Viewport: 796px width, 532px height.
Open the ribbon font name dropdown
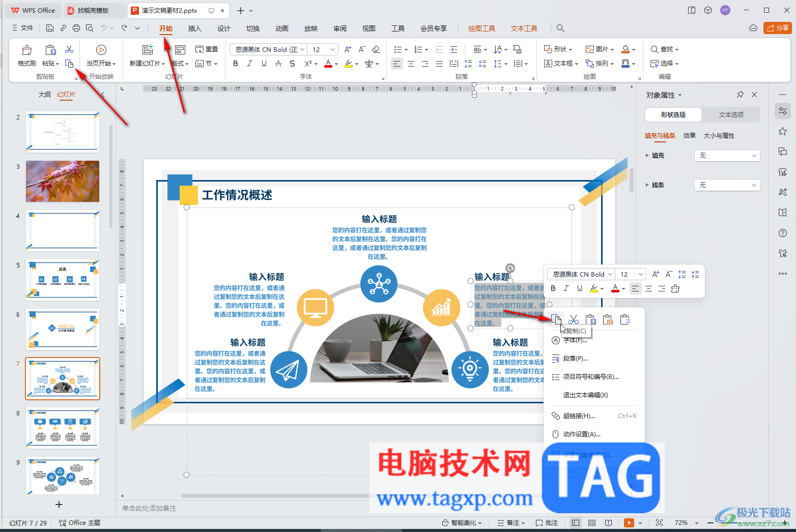(x=302, y=49)
